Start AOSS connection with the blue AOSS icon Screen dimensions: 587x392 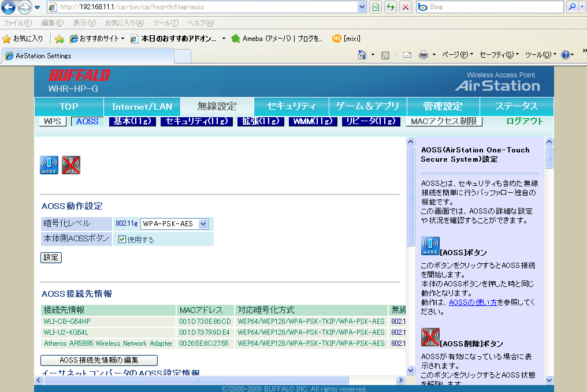(49, 165)
